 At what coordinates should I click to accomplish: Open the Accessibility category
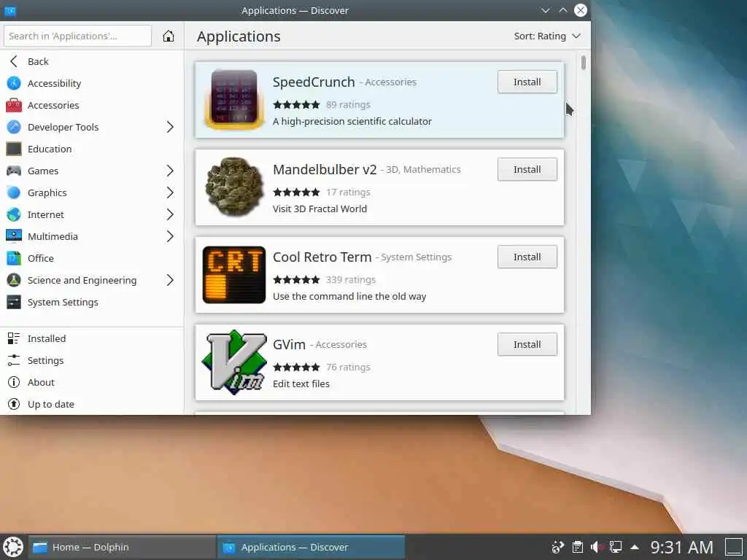click(91, 83)
